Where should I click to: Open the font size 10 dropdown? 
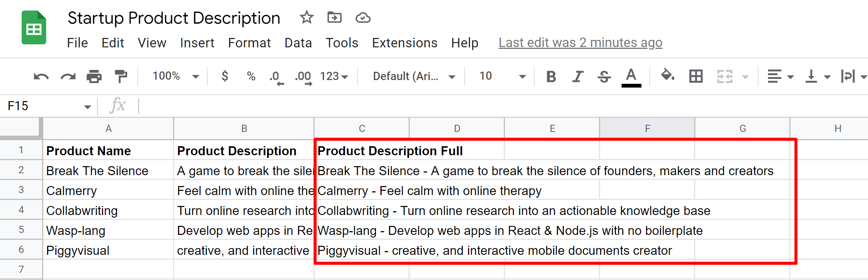pyautogui.click(x=502, y=76)
